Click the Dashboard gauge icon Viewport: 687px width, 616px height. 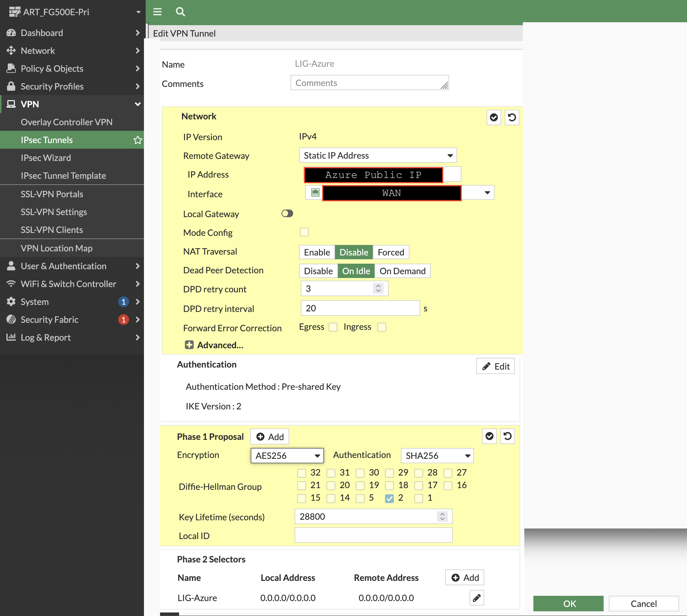point(11,33)
